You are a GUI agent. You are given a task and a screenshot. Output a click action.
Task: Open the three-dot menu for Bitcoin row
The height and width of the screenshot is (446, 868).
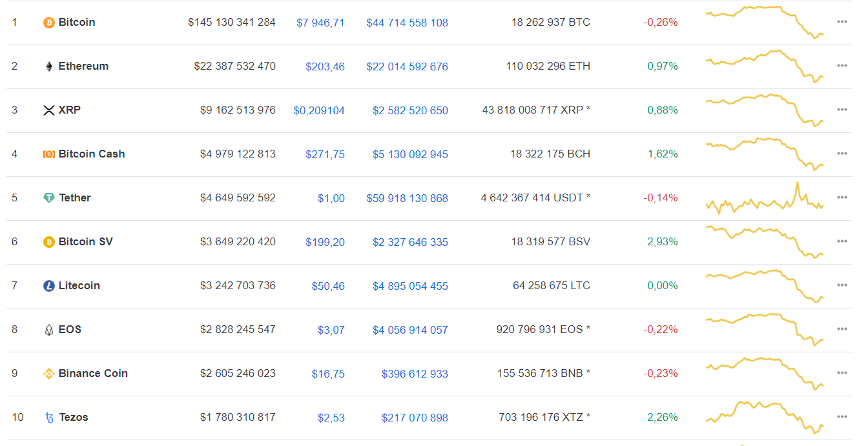click(842, 22)
